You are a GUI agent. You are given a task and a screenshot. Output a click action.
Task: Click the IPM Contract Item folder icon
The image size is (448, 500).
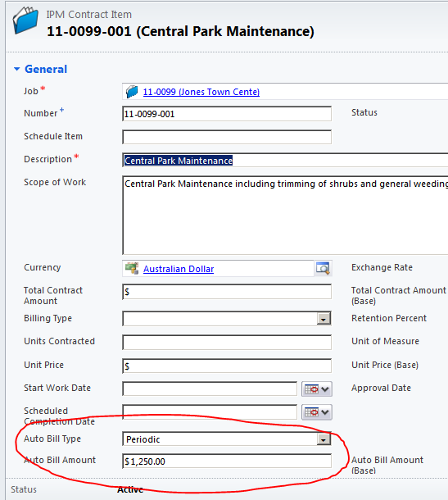coord(25,20)
